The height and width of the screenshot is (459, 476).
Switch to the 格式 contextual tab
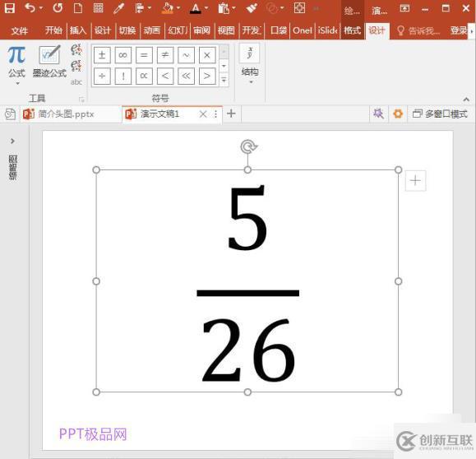(352, 30)
